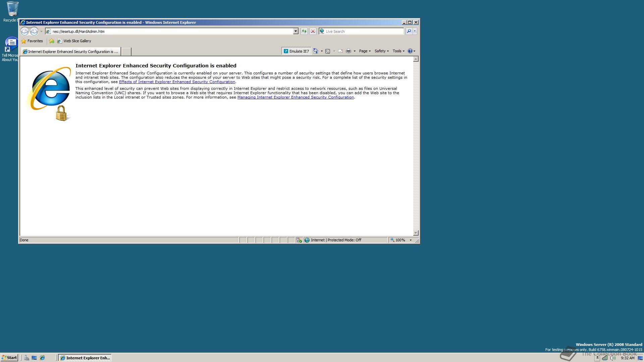The height and width of the screenshot is (362, 644).
Task: Minimize the Internet Explorer window
Action: point(404,22)
